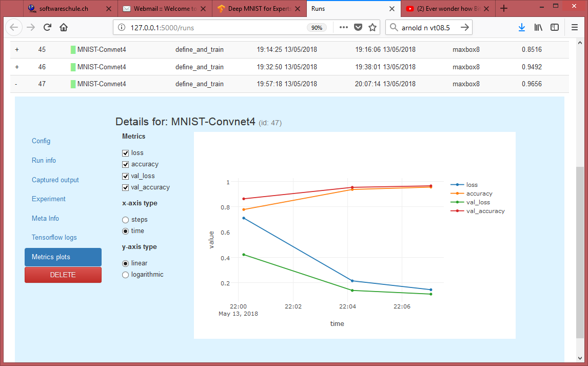Screen dimensions: 588x366
Task: Open the Tensorflow logs section
Action: [54, 238]
